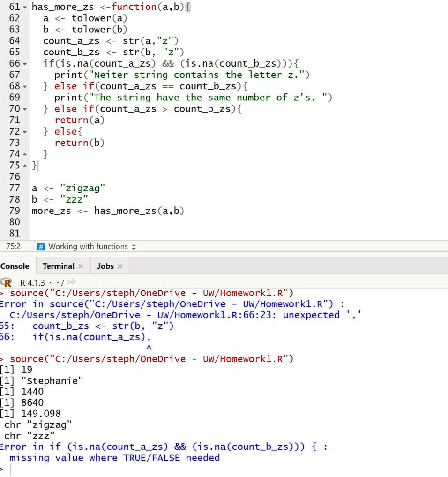Click the closing fold marker on line 74
Screen dimensions: 448x477
(x=25, y=154)
